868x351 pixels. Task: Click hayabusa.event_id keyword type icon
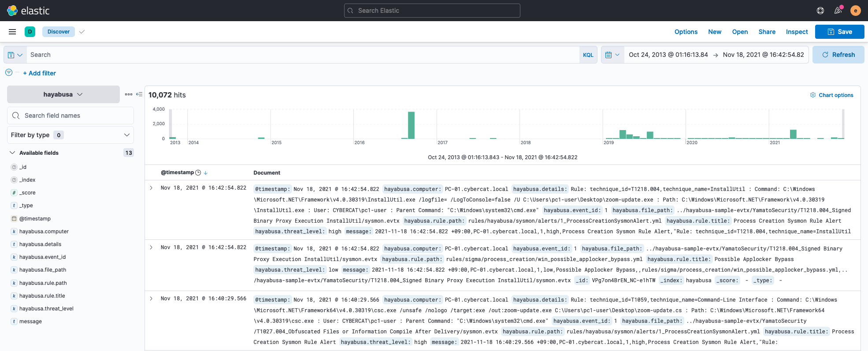(x=14, y=257)
